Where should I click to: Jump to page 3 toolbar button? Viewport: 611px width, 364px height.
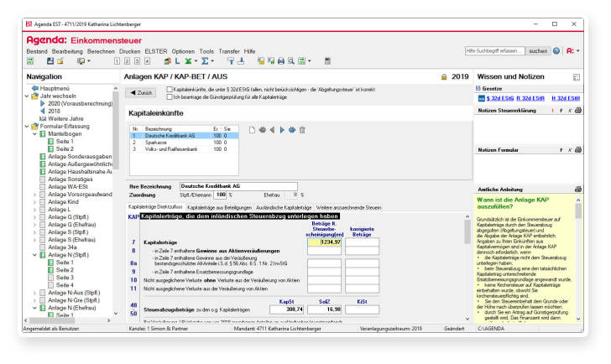(x=137, y=61)
